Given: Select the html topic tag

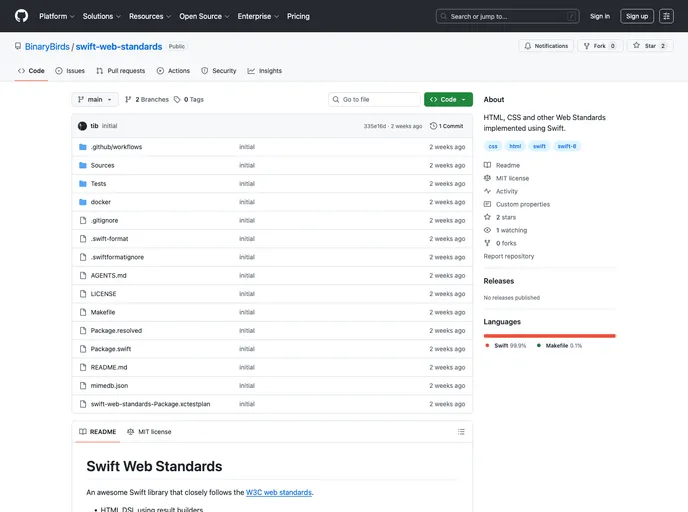Looking at the screenshot, I should point(515,146).
